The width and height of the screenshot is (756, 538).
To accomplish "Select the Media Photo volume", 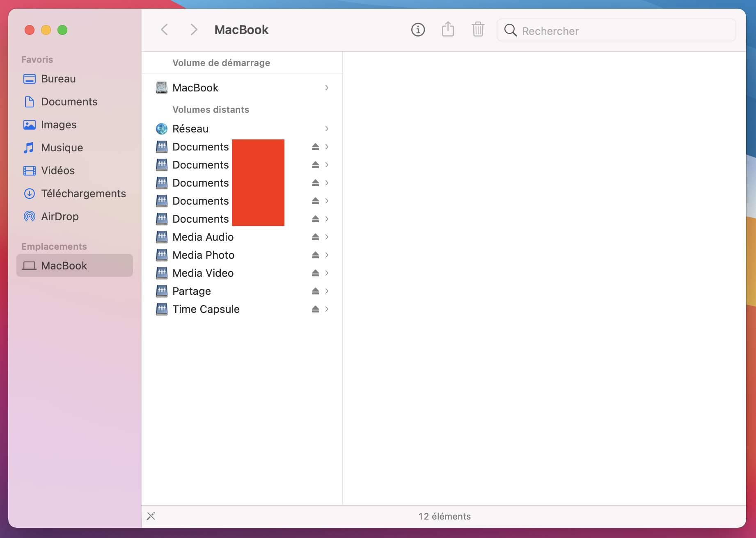I will click(203, 255).
